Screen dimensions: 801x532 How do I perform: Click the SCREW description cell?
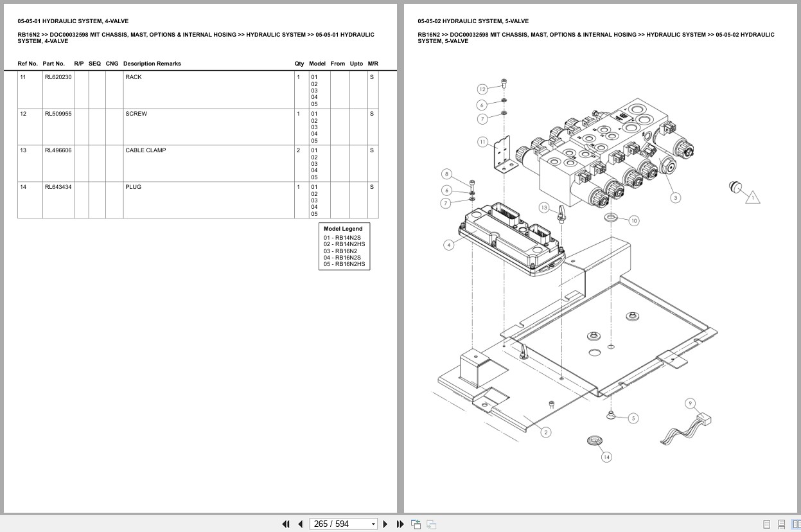click(x=208, y=127)
